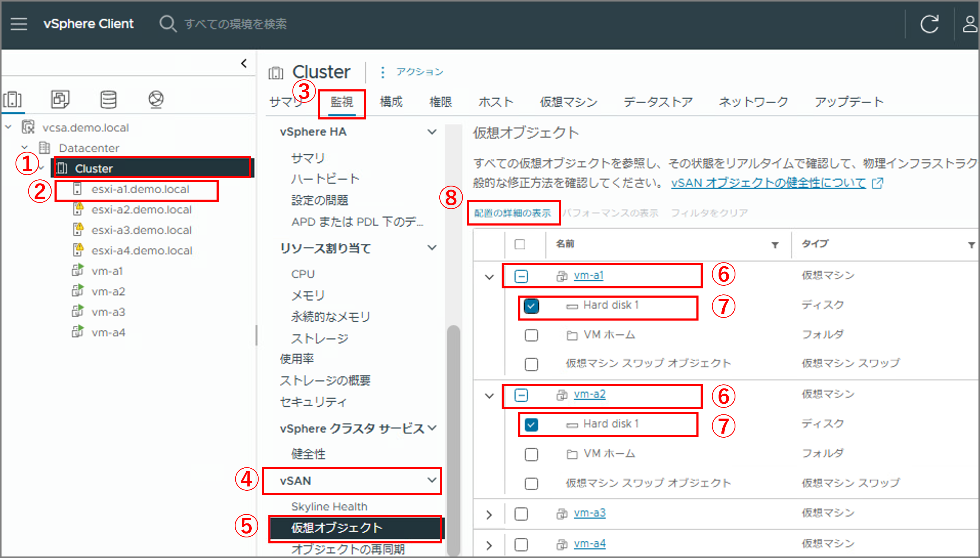Check VM ホーム under vm-a1

click(531, 335)
